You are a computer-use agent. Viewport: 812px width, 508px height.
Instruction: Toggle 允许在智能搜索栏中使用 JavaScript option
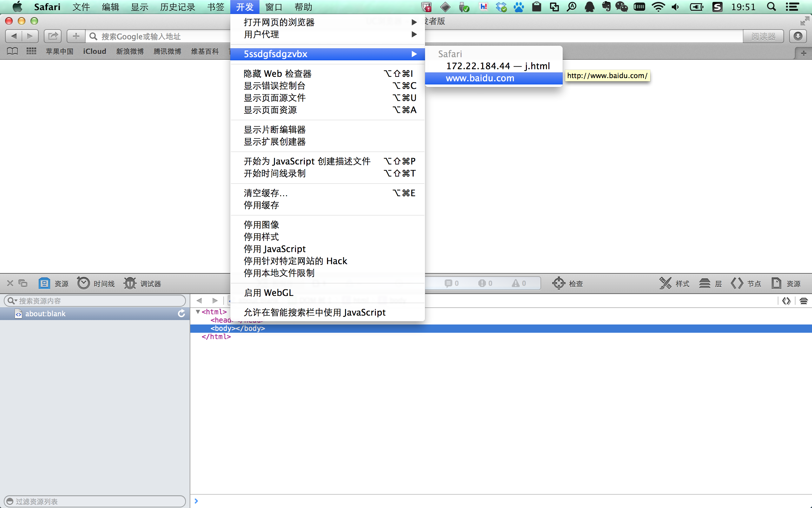click(x=327, y=312)
